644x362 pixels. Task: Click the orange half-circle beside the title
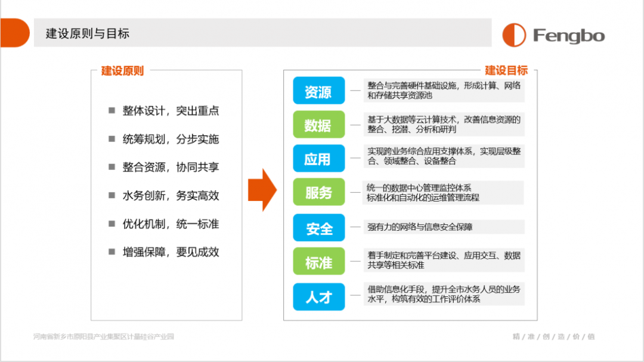(x=14, y=33)
